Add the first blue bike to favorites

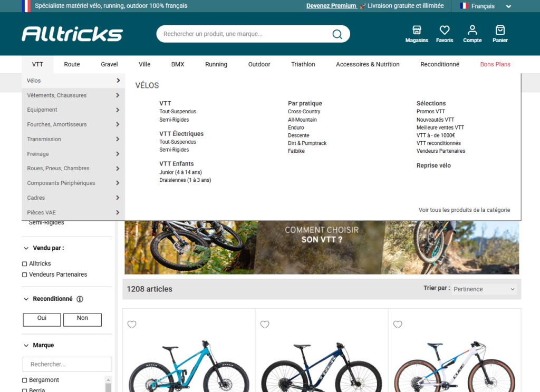click(132, 325)
